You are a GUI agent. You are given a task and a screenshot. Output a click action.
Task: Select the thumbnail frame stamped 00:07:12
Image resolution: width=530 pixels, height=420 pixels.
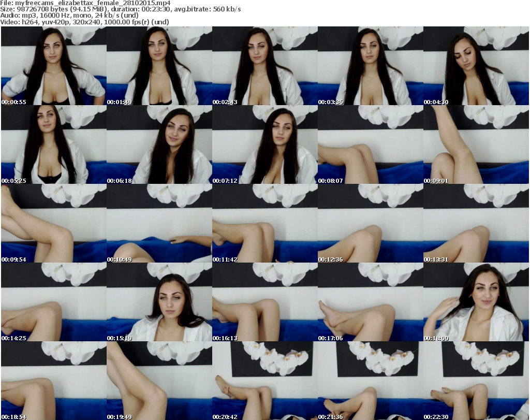click(x=264, y=144)
